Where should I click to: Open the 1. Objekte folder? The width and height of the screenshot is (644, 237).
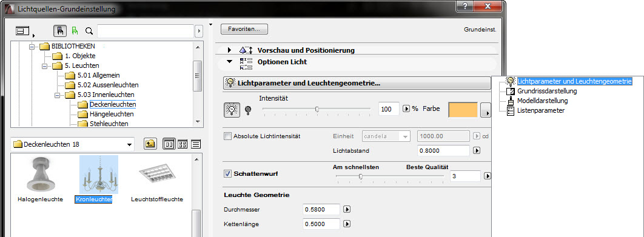pyautogui.click(x=80, y=55)
